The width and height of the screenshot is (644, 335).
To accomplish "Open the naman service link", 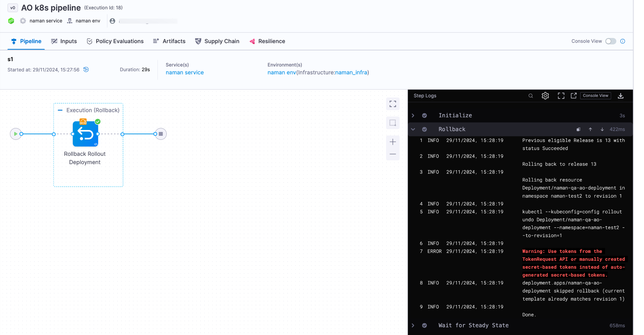I will click(x=185, y=72).
